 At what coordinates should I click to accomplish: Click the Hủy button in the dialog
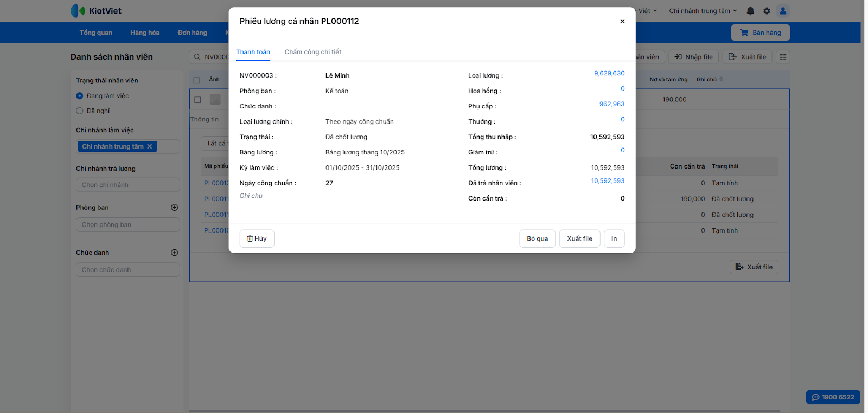tap(257, 238)
